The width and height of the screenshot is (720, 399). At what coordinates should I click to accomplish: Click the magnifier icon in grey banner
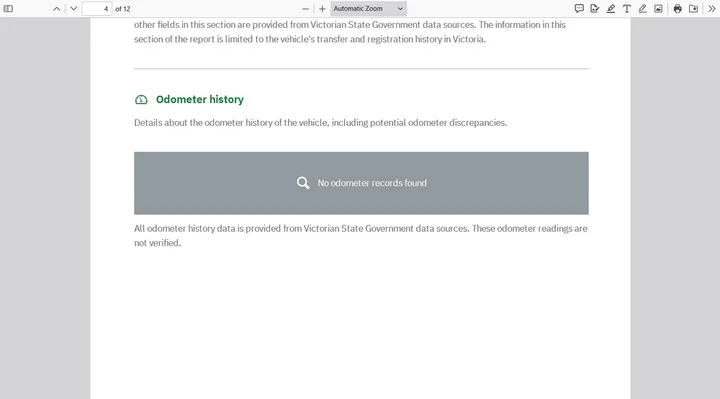[303, 183]
